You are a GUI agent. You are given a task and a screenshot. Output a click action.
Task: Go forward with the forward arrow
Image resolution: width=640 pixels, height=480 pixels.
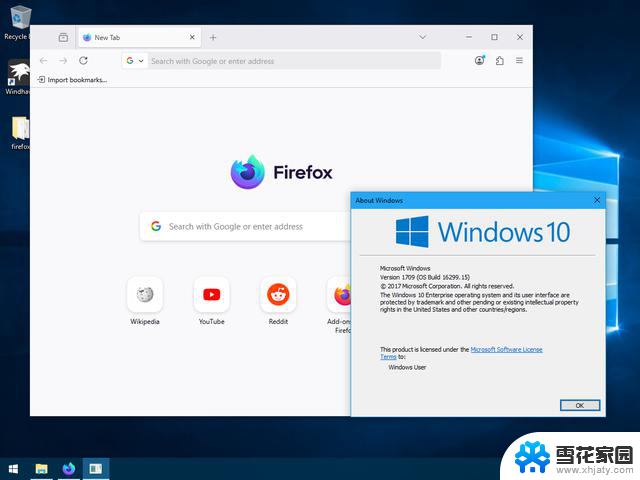(x=63, y=61)
